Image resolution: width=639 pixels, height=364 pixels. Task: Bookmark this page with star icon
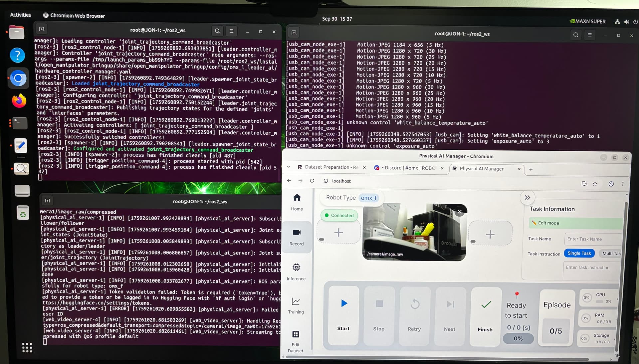595,184
